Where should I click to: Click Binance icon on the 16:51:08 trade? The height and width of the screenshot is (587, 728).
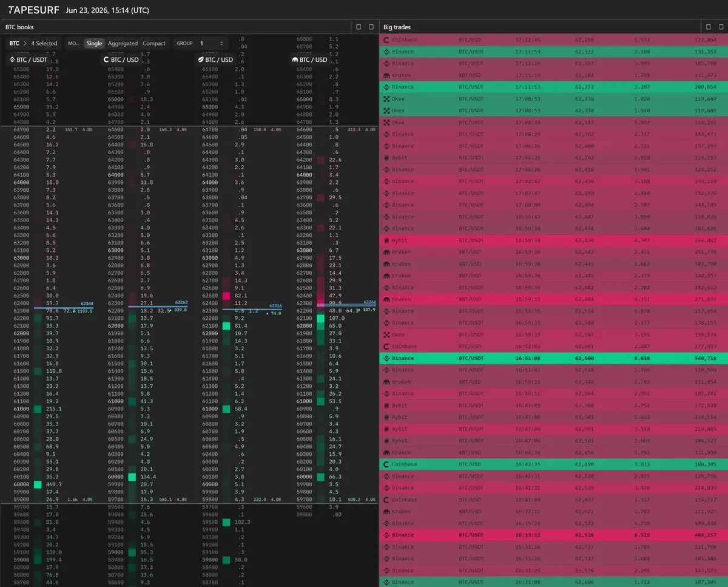(386, 358)
